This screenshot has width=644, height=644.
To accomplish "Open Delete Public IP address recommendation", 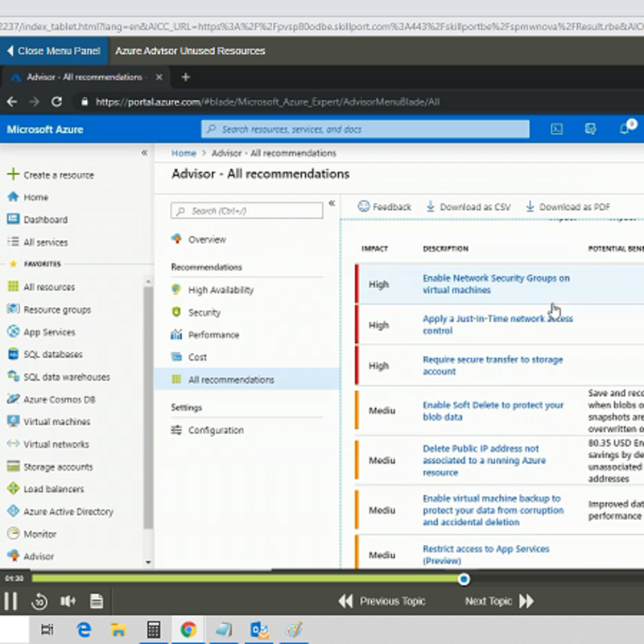I will click(485, 460).
